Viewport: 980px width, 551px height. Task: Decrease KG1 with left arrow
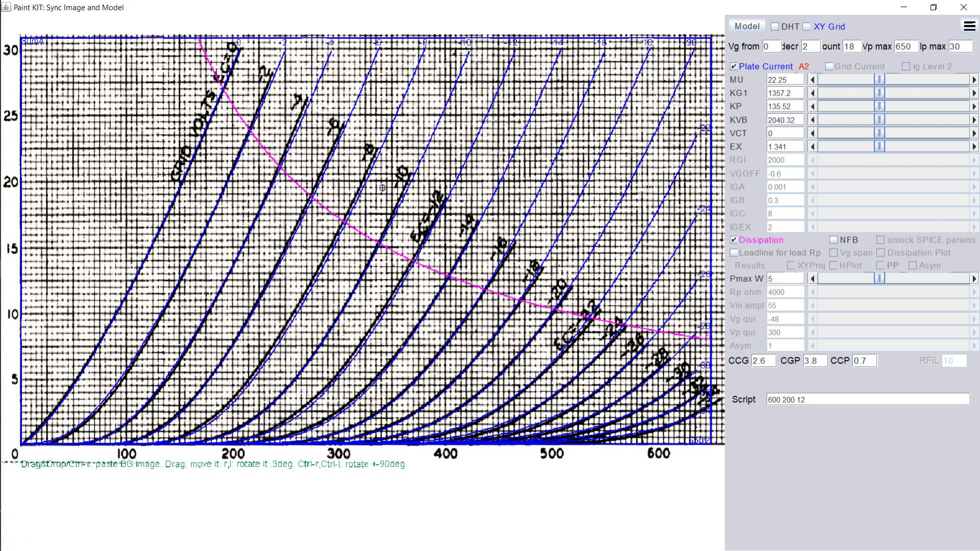point(813,93)
